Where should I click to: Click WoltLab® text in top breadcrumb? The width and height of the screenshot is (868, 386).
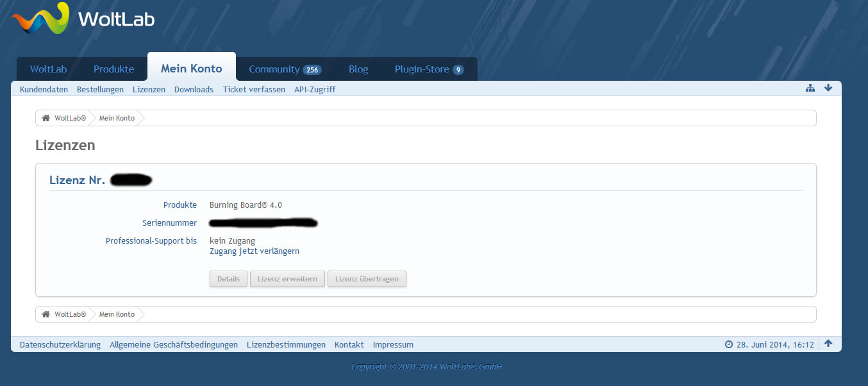(70, 118)
